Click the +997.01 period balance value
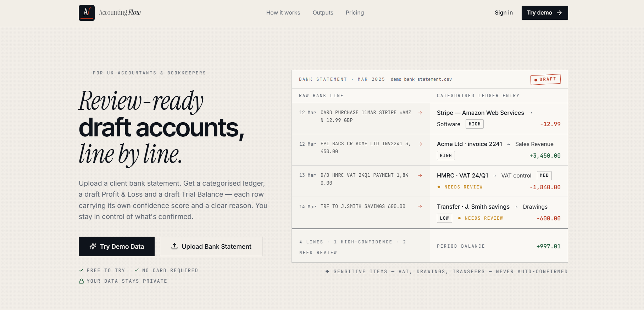 click(549, 246)
